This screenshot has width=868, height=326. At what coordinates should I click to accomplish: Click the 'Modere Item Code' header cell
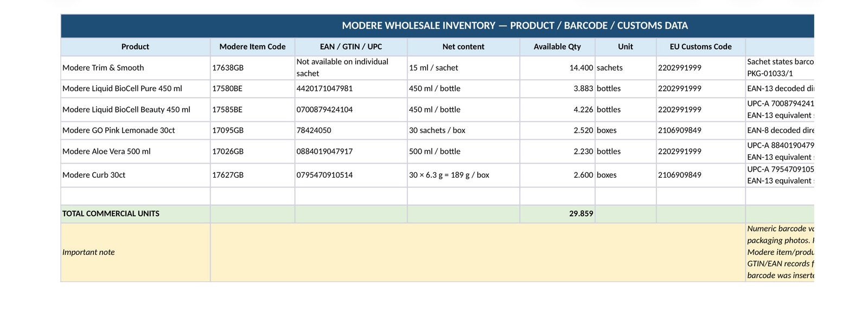coord(252,47)
